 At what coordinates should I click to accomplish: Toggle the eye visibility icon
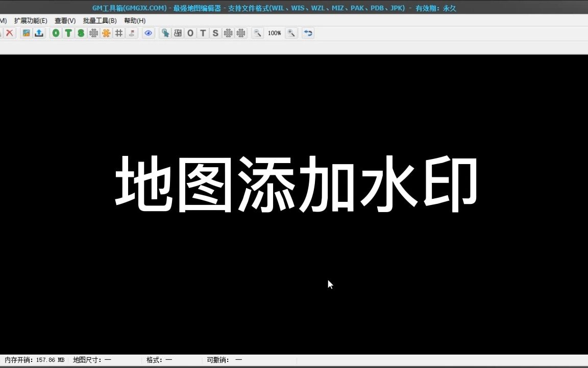click(148, 33)
